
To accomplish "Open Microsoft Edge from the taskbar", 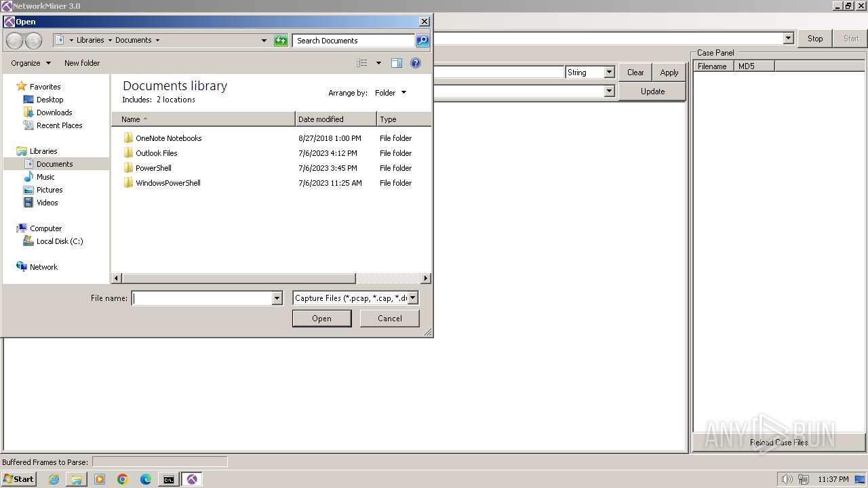I will coord(146,479).
